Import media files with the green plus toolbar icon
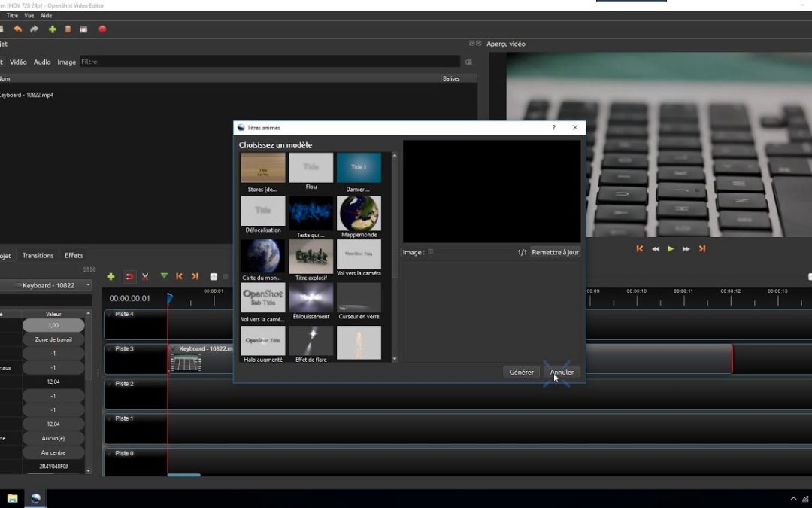 [x=53, y=29]
